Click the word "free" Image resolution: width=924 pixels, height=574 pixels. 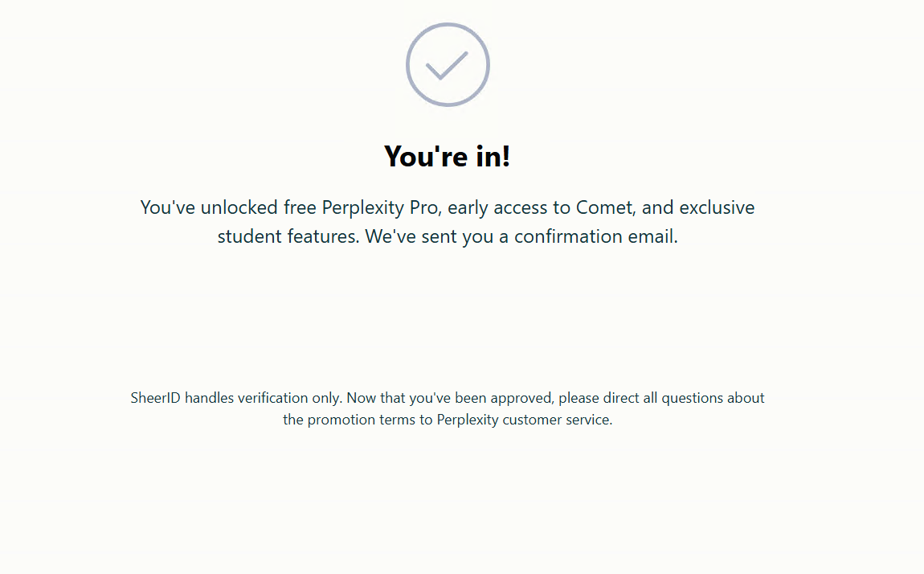point(301,207)
